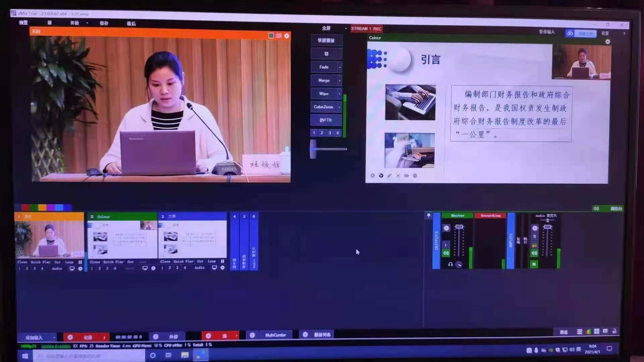Image resolution: width=644 pixels, height=362 pixels.
Task: Expand the stream button dropdown arrow
Action: point(236,336)
